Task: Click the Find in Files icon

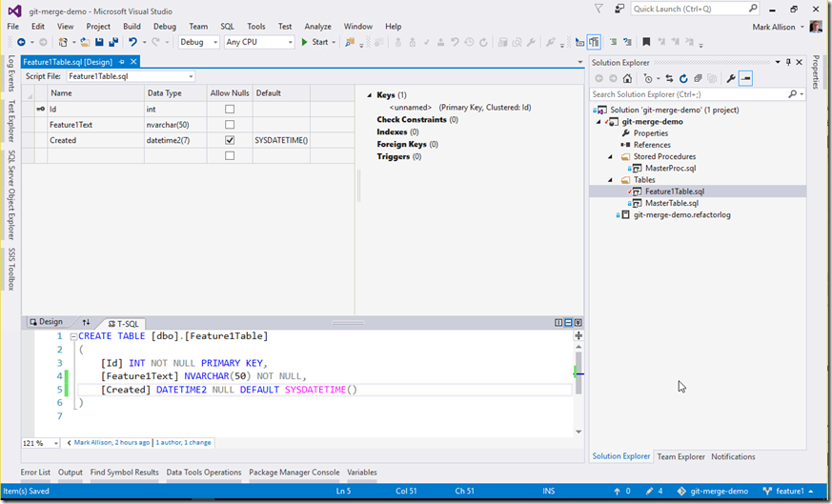Action: coord(350,42)
